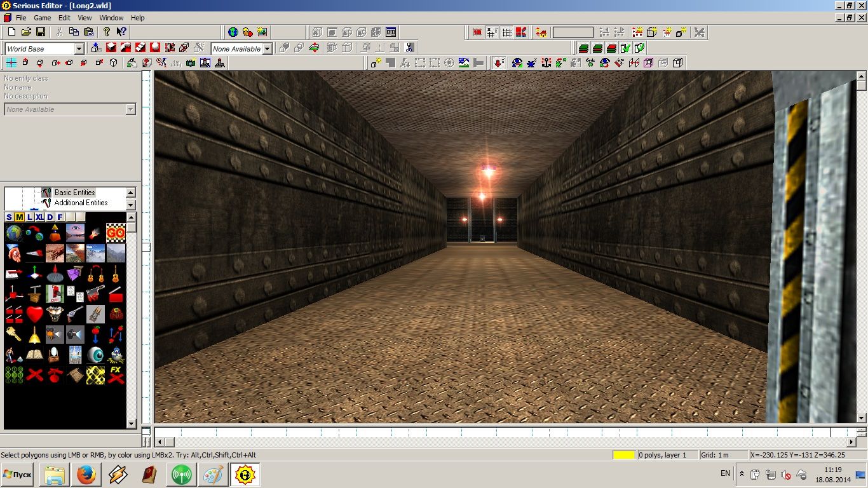
Task: Open a world file with folder icon
Action: [x=26, y=32]
